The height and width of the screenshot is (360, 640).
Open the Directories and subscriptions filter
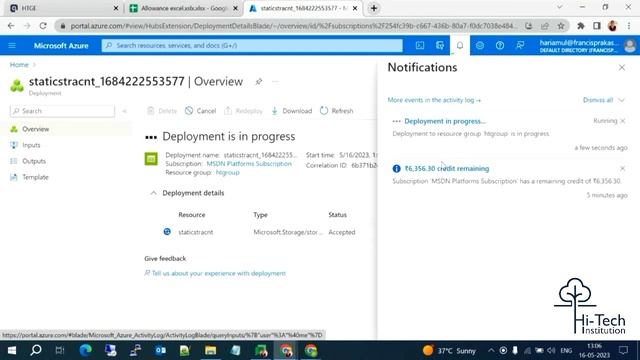[440, 45]
